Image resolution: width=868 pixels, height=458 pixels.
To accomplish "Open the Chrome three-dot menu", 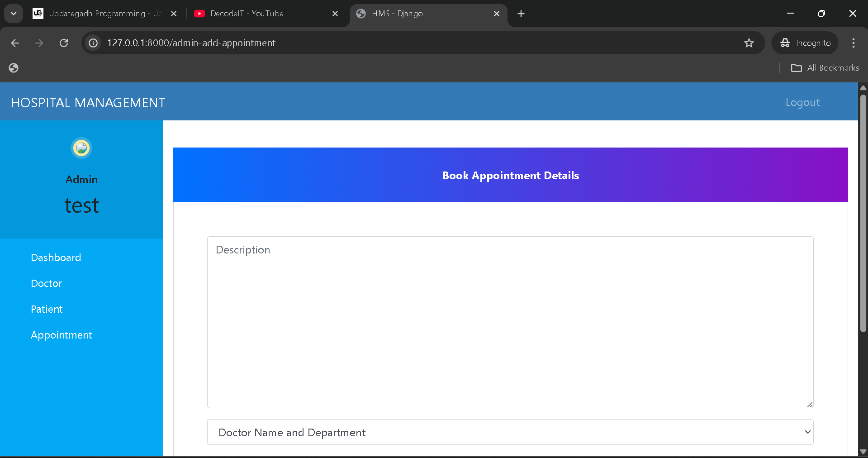I will point(853,43).
